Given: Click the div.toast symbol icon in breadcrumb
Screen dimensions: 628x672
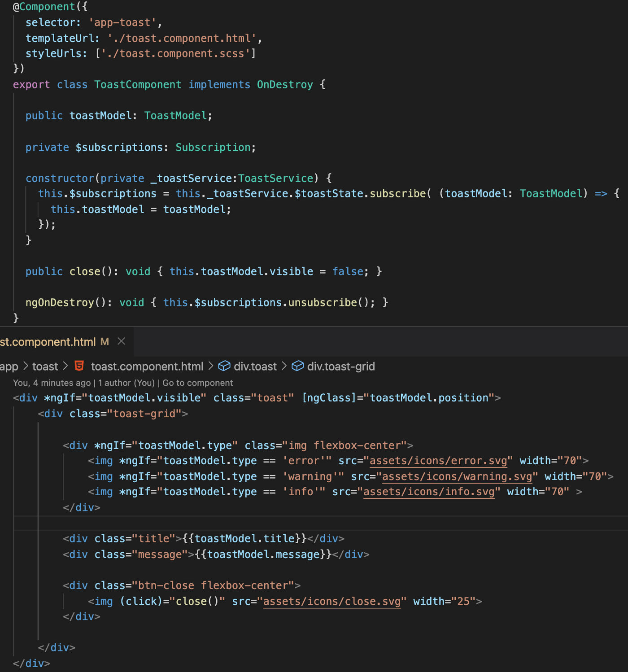Looking at the screenshot, I should tap(224, 366).
